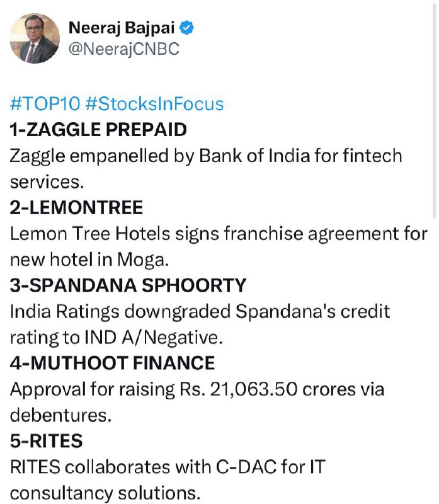Screen dimensions: 439x504
Task: Click the word debentures
Action: 60,415
